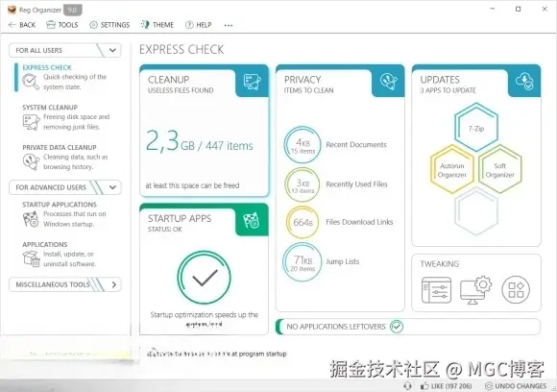Click the Jump Lists label

(x=343, y=261)
